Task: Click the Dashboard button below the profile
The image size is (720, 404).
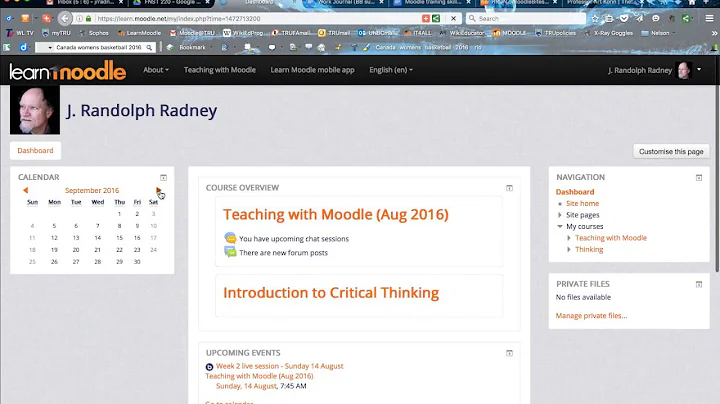Action: pos(35,151)
